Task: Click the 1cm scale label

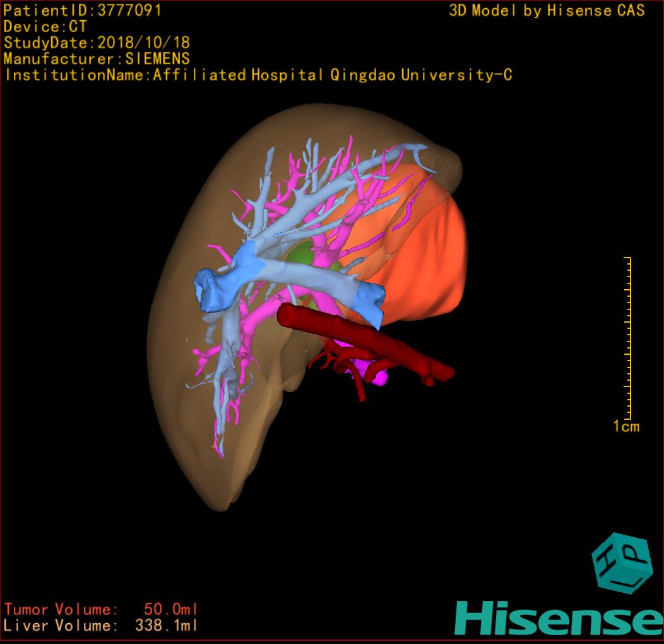Action: 625,427
